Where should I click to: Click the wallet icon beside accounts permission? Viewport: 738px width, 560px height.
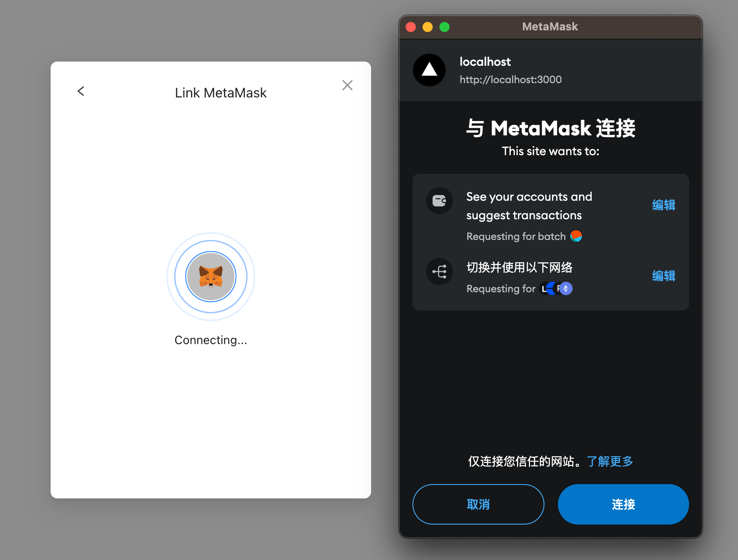coord(439,201)
